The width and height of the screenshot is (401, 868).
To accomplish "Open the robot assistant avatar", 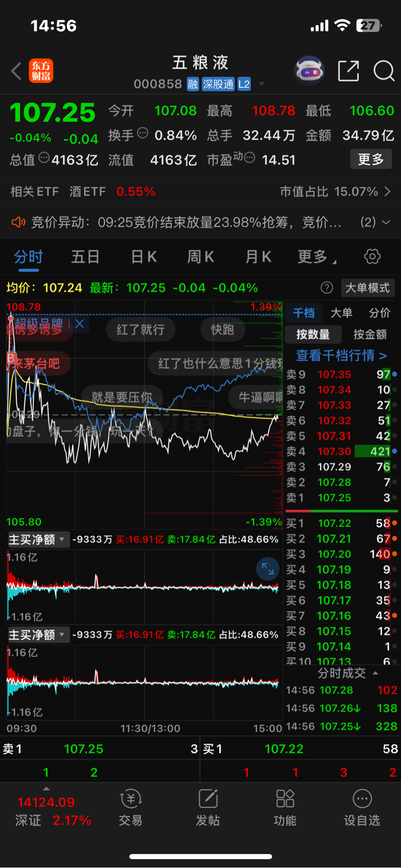I will click(x=310, y=70).
